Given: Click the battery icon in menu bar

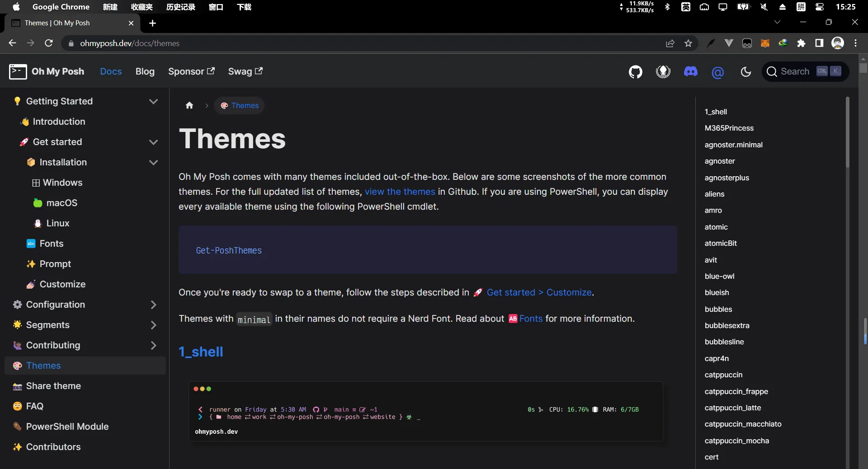Looking at the screenshot, I should point(743,7).
